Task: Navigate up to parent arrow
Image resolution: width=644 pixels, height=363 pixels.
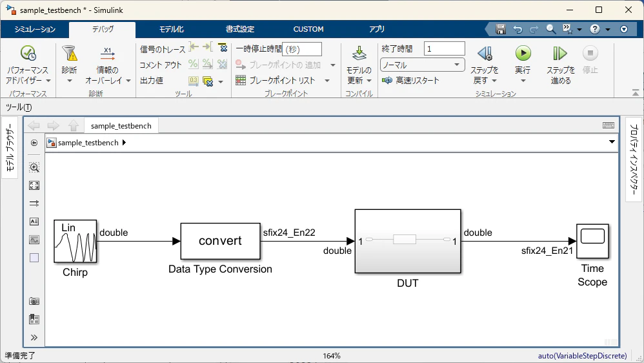Action: click(x=74, y=125)
